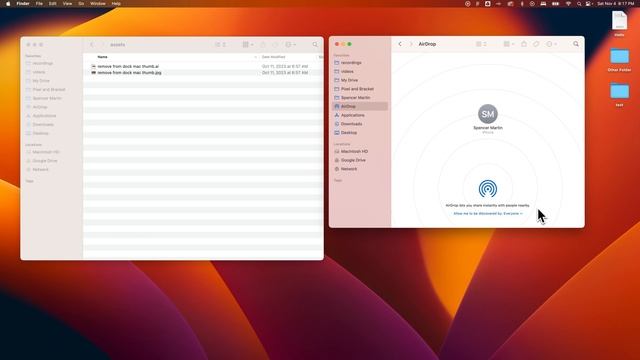Image resolution: width=640 pixels, height=360 pixels.
Task: Open Macintosh HD in the AirDrop window sidebar
Action: point(360,151)
